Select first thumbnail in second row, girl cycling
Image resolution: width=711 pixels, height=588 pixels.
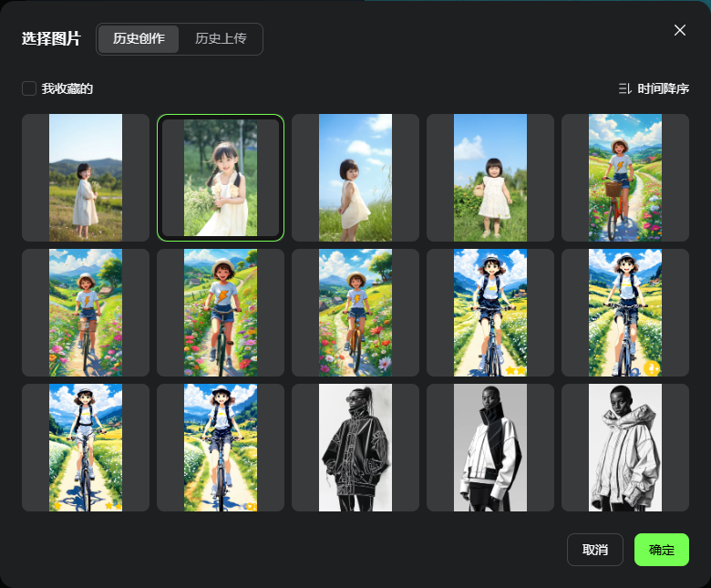click(86, 313)
